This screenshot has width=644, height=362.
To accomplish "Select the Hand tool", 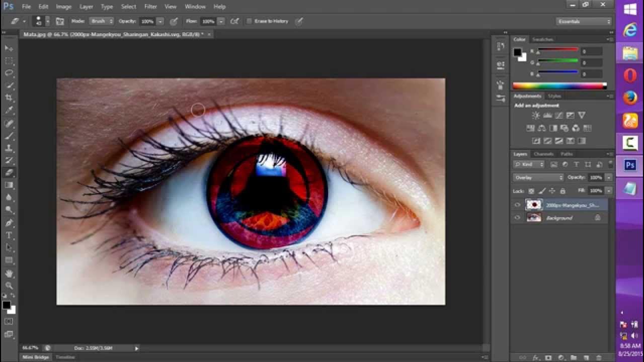I will (9, 274).
